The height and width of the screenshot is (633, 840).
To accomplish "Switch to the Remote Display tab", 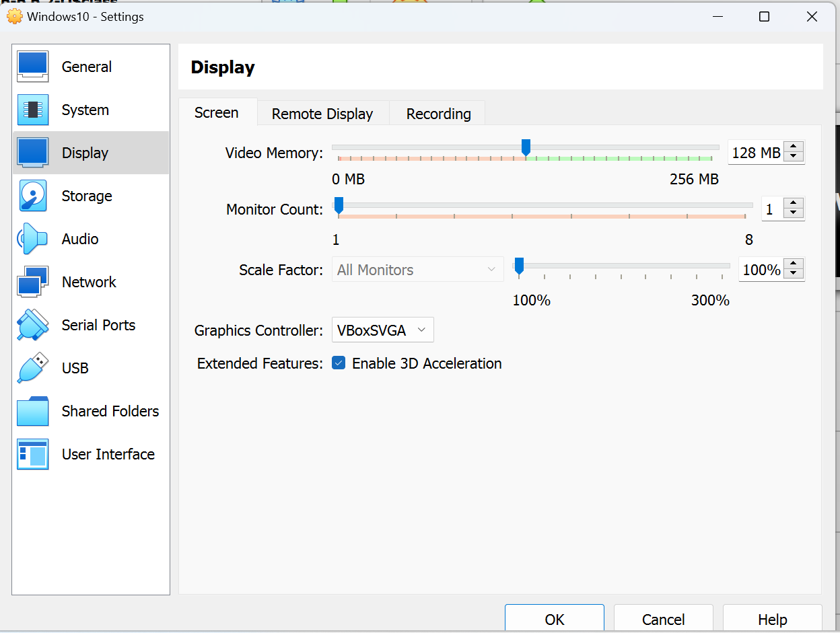I will (x=322, y=114).
